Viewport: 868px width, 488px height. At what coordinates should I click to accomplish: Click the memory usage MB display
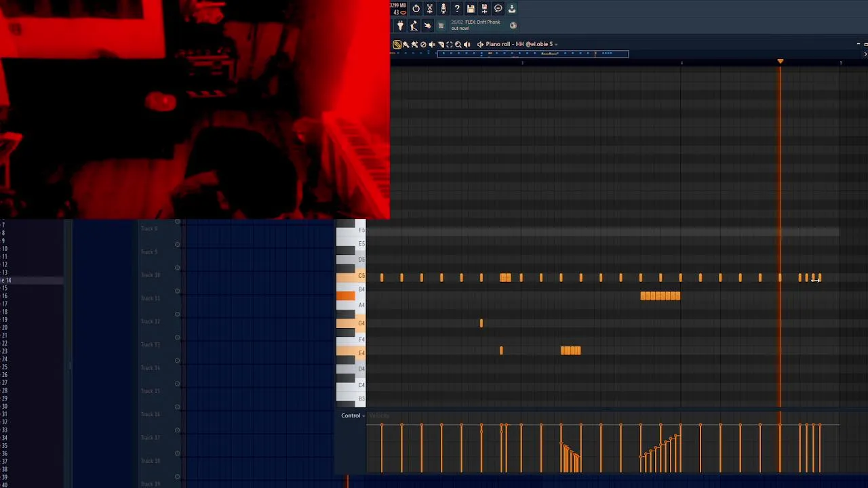[x=399, y=5]
